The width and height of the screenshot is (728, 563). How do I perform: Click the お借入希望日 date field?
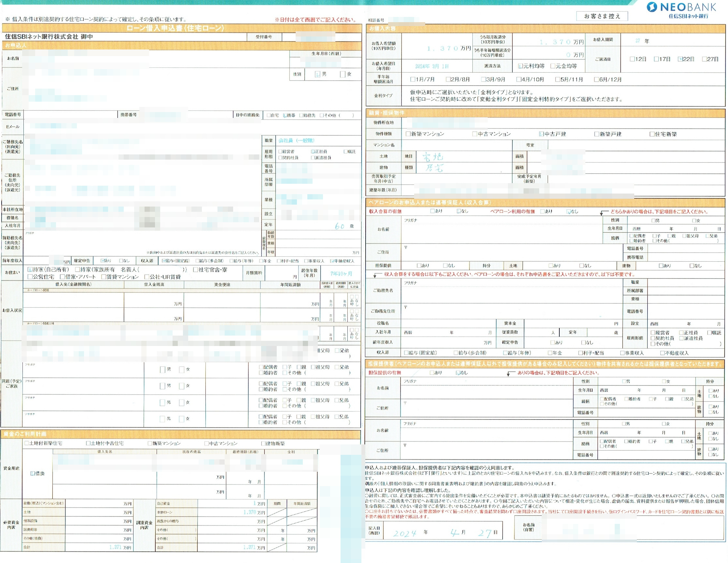437,66
